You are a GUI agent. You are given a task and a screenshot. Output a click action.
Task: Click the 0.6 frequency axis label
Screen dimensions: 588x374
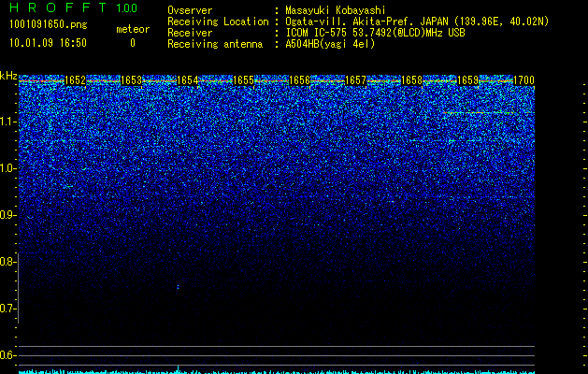[7, 355]
